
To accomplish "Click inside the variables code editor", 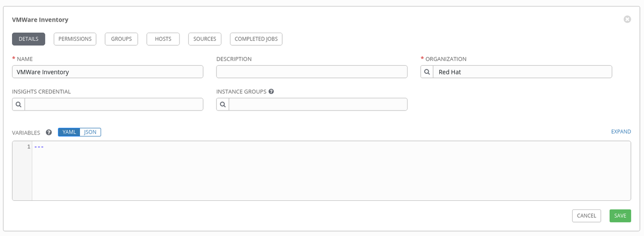I will tap(332, 171).
